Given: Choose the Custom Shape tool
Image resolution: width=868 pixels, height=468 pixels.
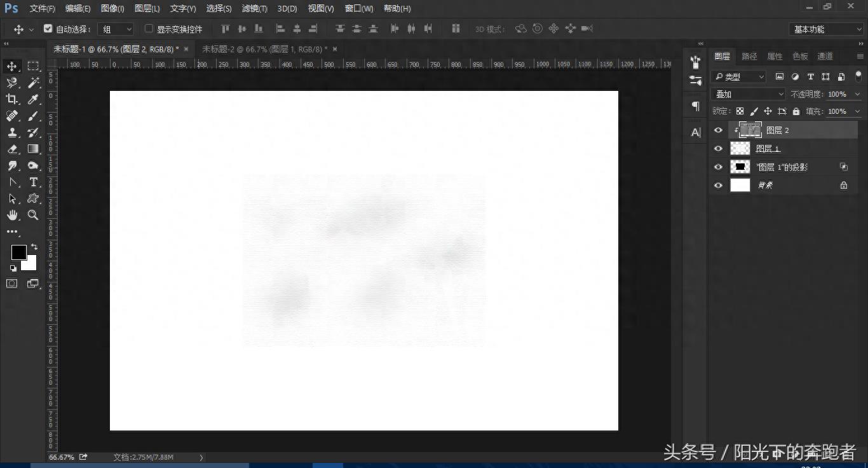Looking at the screenshot, I should 33,198.
